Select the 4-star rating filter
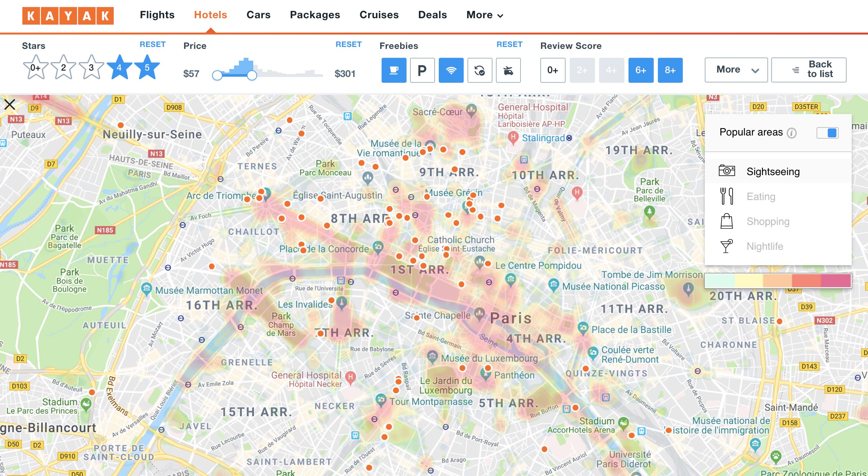868x476 pixels. tap(119, 67)
